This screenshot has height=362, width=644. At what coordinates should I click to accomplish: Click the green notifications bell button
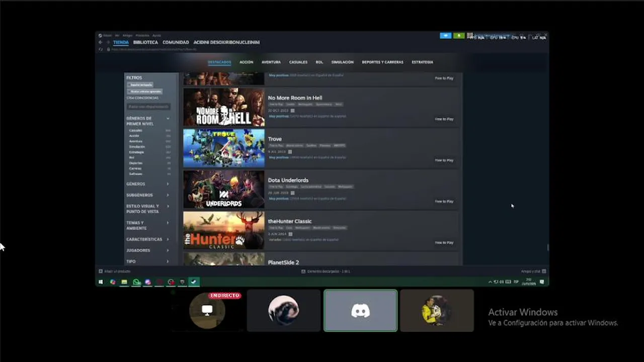click(459, 36)
